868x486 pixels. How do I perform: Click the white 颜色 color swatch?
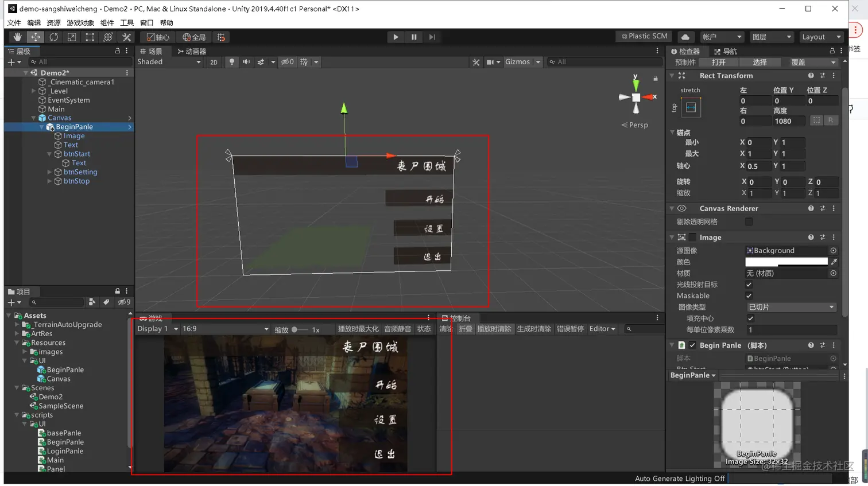pyautogui.click(x=786, y=262)
